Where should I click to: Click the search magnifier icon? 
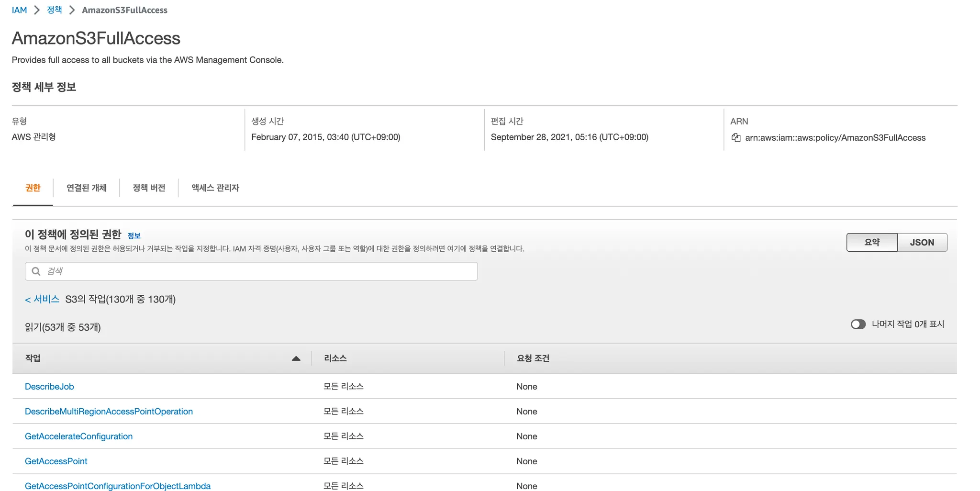pos(36,271)
